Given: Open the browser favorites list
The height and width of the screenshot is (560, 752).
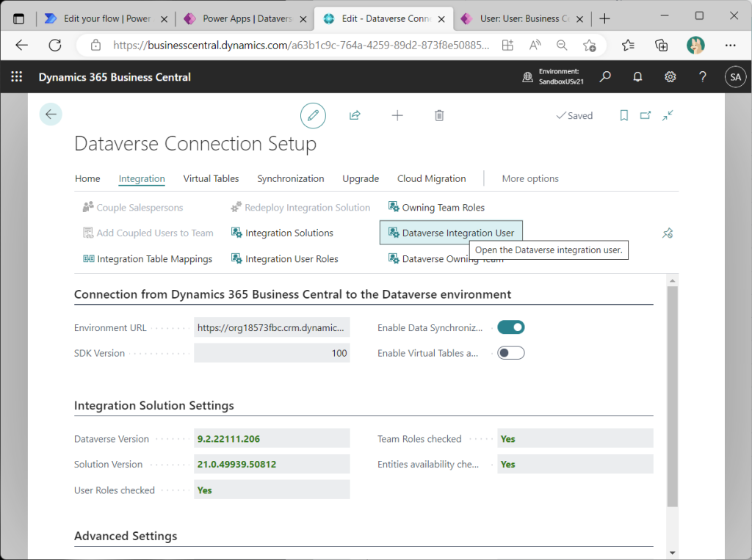Looking at the screenshot, I should click(x=628, y=46).
